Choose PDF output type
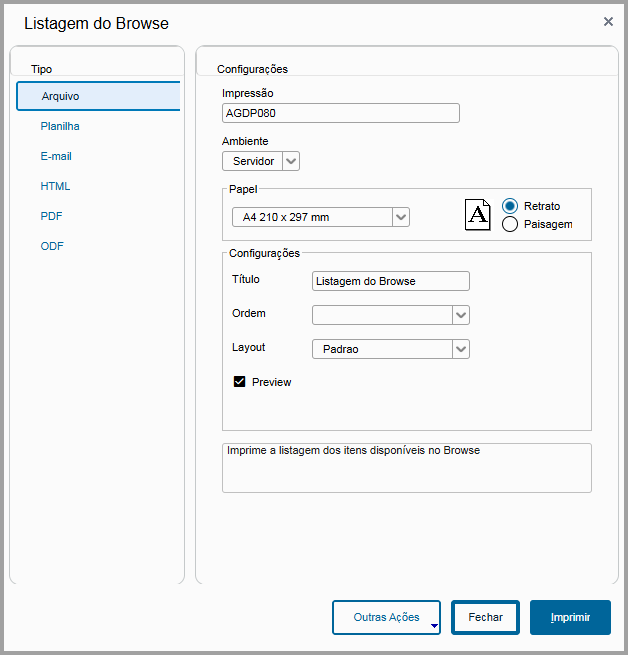Image resolution: width=628 pixels, height=655 pixels. coord(52,216)
